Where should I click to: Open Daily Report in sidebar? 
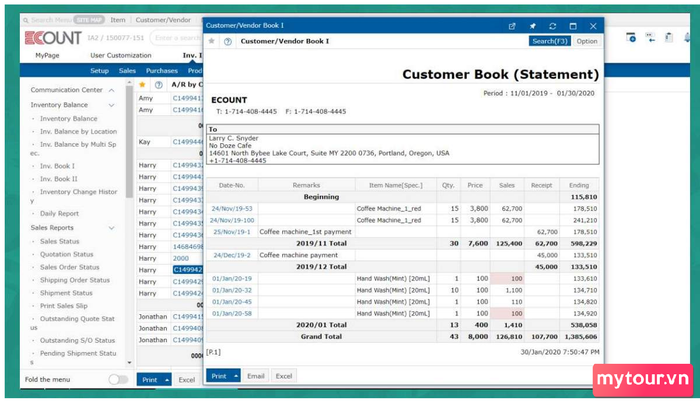pyautogui.click(x=59, y=213)
